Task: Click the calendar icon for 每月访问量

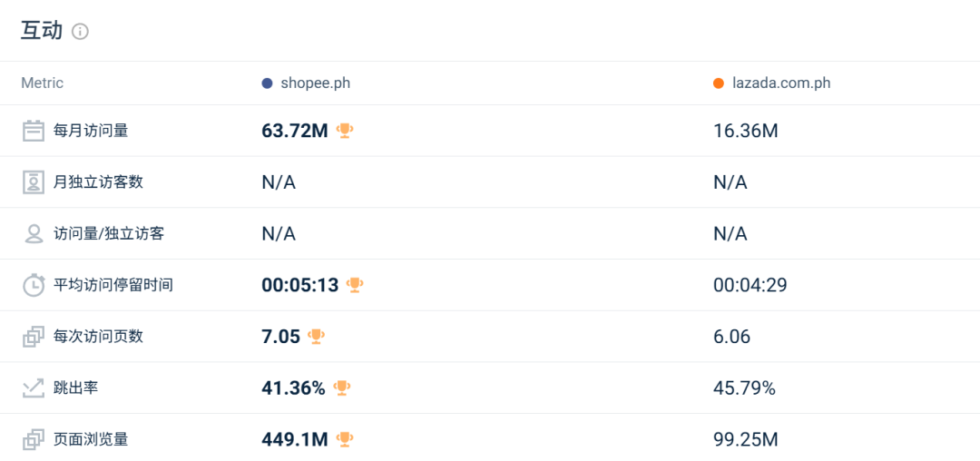Action: [x=34, y=131]
